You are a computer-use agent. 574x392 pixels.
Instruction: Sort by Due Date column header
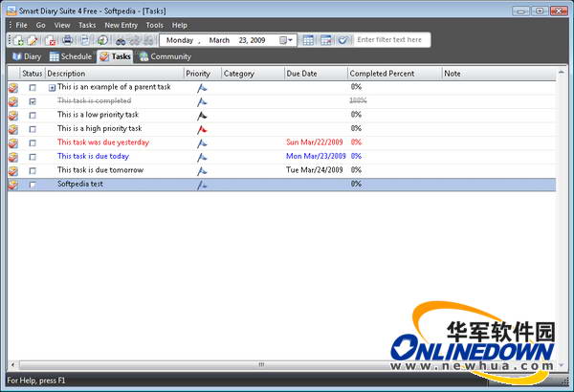[316, 74]
